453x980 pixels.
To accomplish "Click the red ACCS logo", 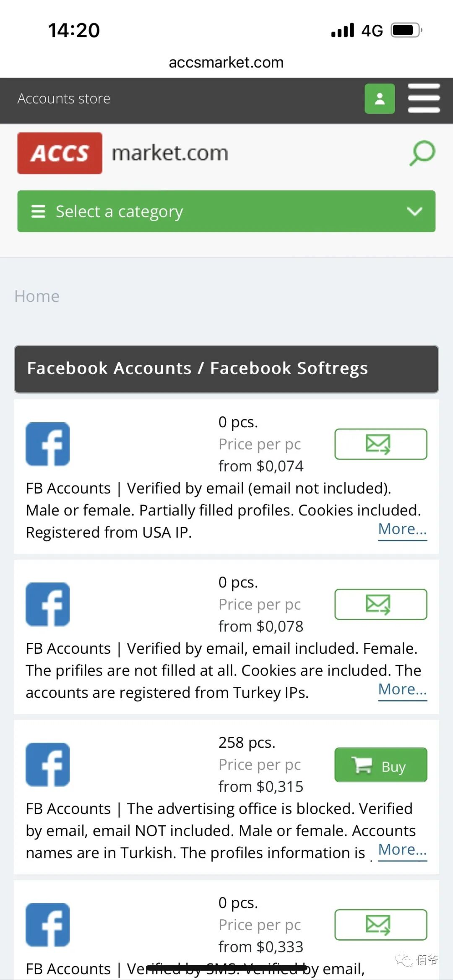I will click(x=60, y=153).
